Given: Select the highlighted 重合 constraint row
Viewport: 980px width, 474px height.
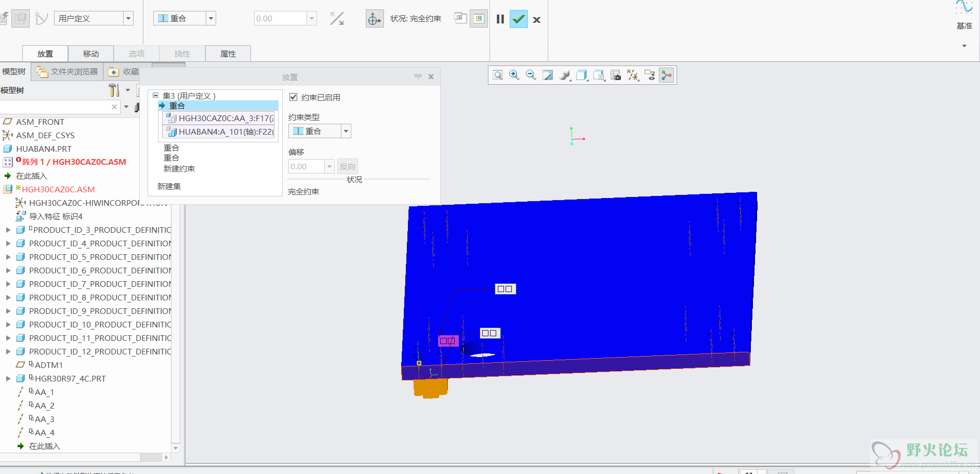Looking at the screenshot, I should point(218,106).
